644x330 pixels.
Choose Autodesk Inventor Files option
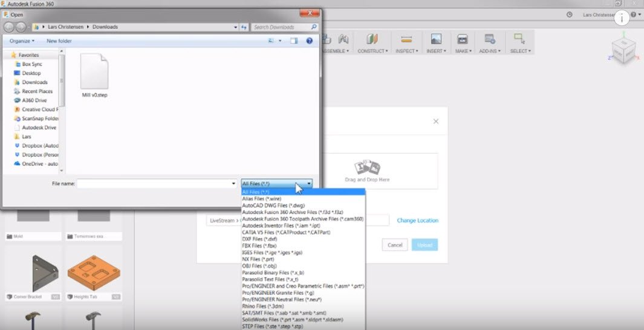303,225
